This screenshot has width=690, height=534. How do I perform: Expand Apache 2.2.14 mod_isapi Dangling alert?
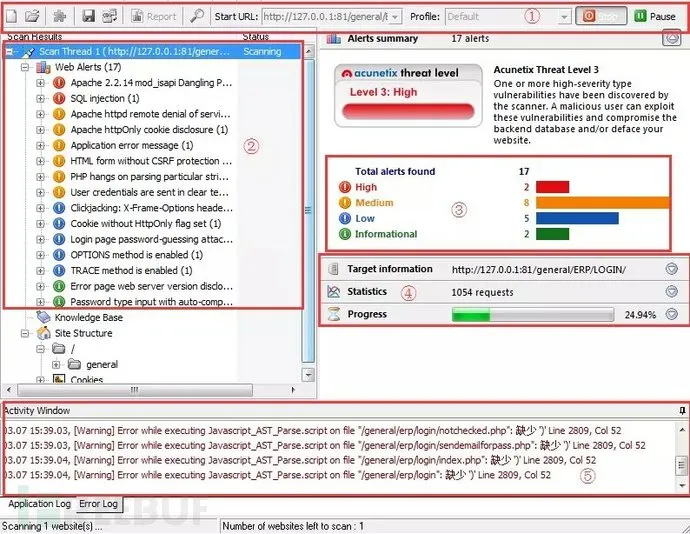40,83
